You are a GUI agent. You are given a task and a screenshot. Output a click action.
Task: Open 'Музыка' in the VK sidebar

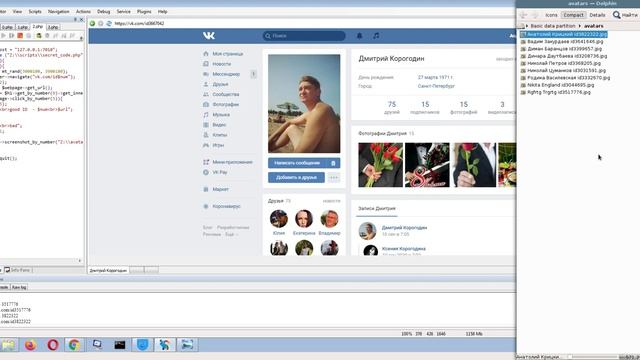click(x=216, y=115)
